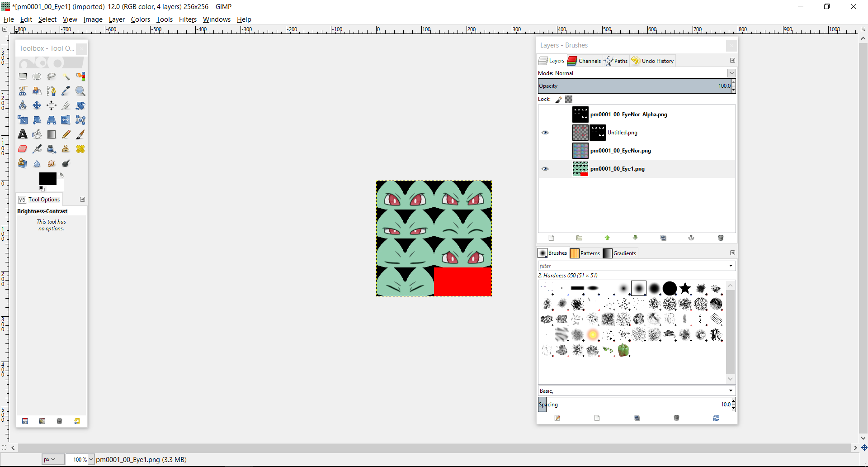The width and height of the screenshot is (868, 467).
Task: Refresh brushes list icon
Action: 716,418
